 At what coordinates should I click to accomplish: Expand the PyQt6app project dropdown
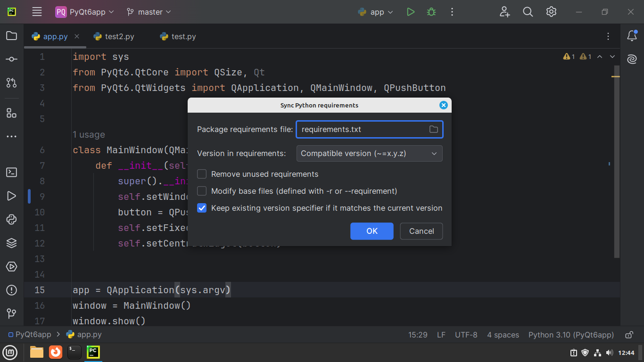[x=84, y=12]
